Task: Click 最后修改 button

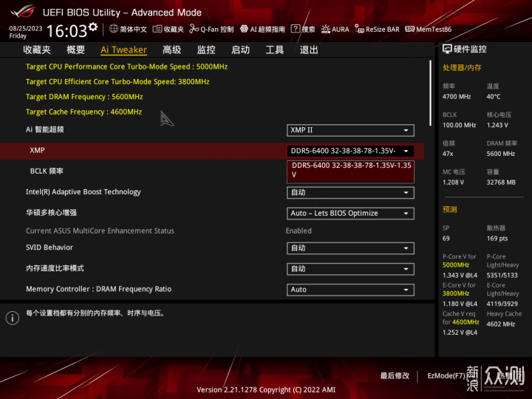Action: pos(395,375)
